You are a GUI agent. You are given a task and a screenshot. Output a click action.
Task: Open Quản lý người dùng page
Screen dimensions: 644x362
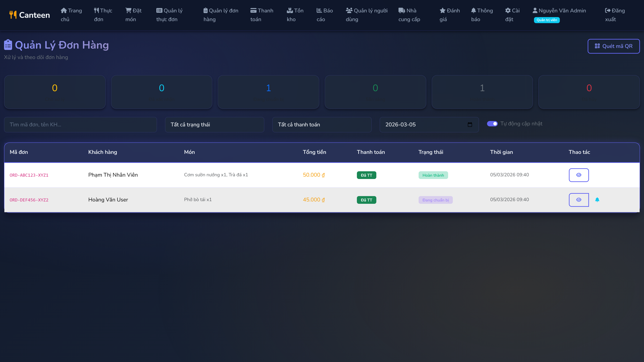[x=366, y=15]
